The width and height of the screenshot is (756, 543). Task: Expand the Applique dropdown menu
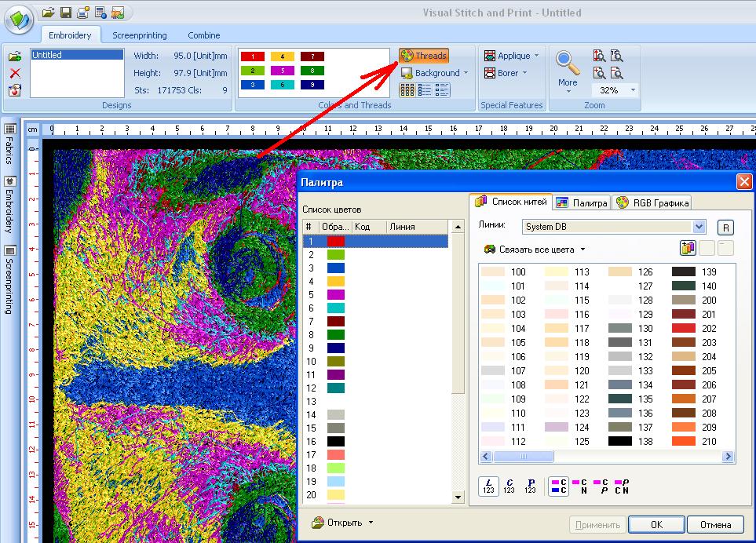click(536, 56)
